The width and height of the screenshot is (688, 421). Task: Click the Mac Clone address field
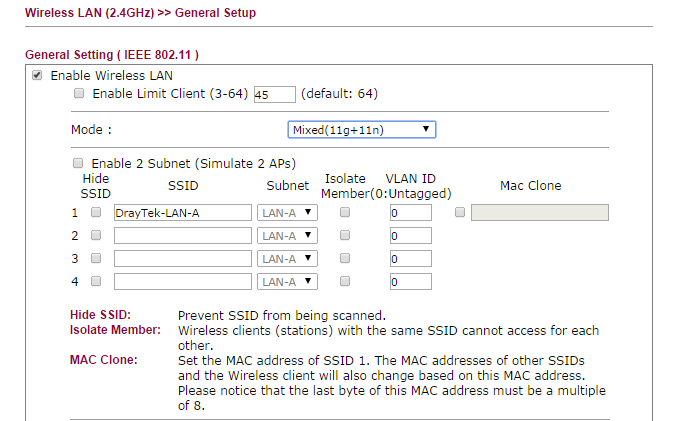(539, 213)
